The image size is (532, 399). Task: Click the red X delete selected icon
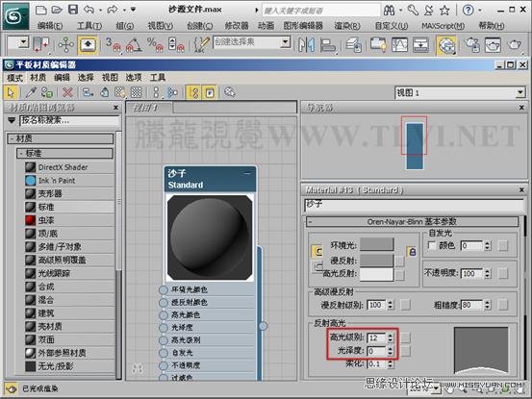[68, 92]
